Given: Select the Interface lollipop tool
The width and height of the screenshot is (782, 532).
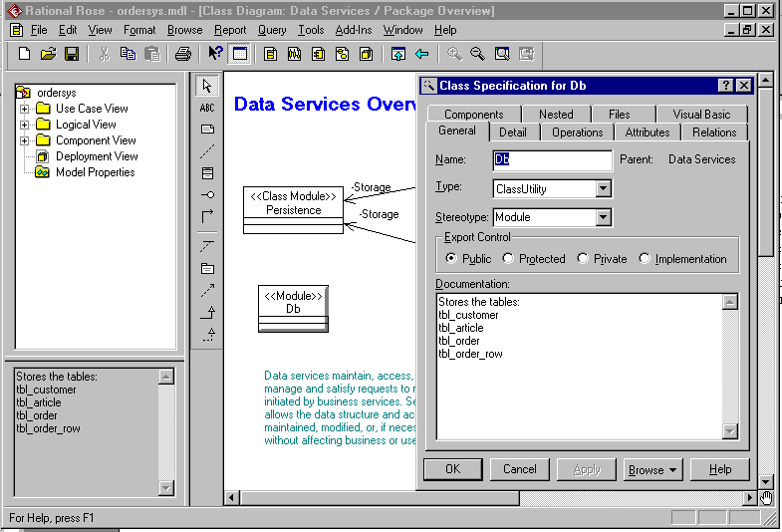Looking at the screenshot, I should 207,194.
